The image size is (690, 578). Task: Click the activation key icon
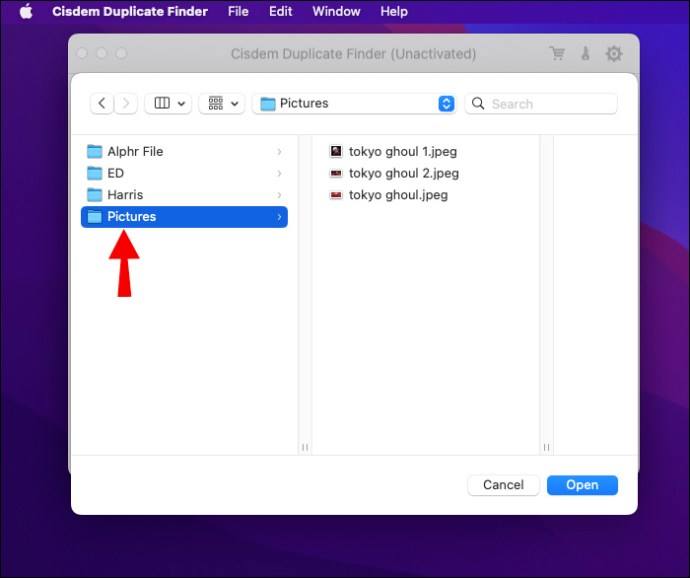click(x=585, y=54)
